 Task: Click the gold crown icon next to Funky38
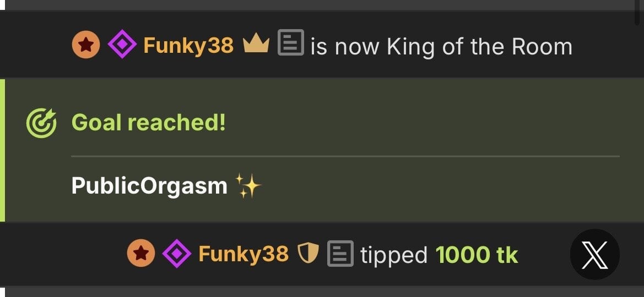coord(256,43)
